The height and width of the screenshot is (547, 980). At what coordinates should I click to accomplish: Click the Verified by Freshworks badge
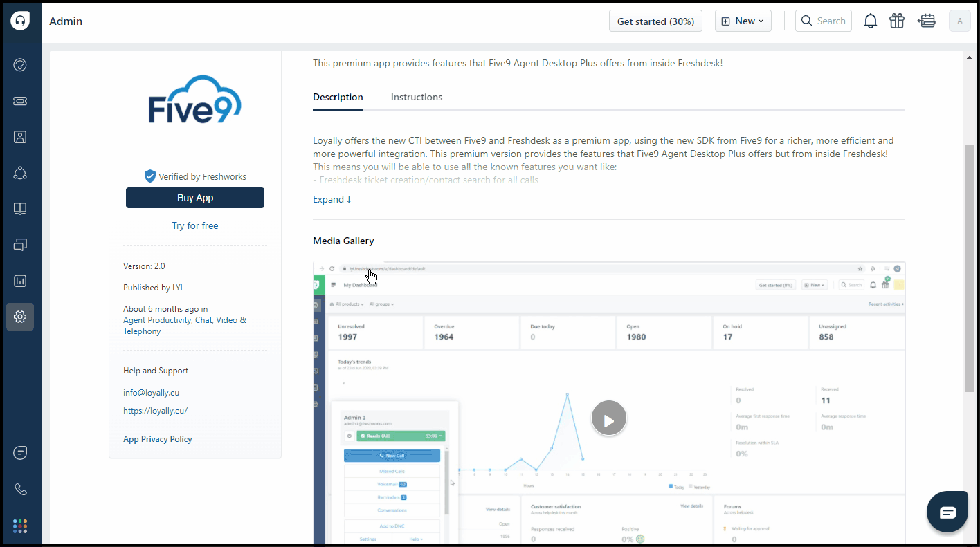[x=195, y=176]
